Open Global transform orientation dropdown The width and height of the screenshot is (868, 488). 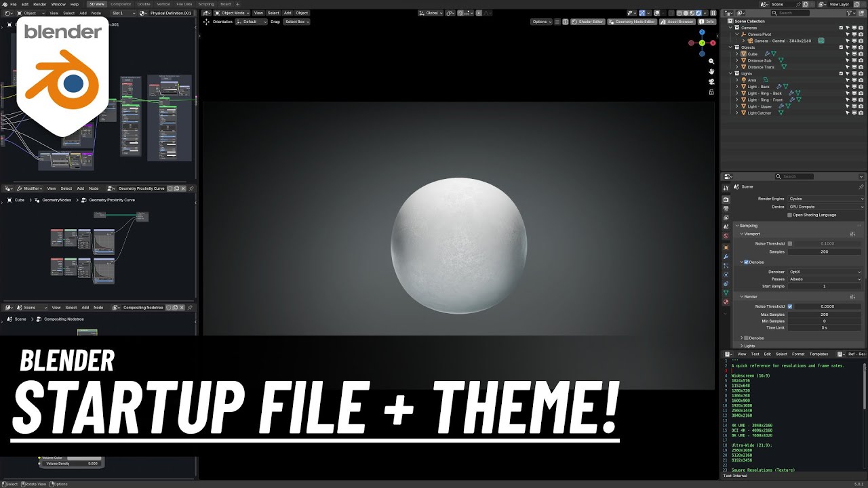click(431, 13)
